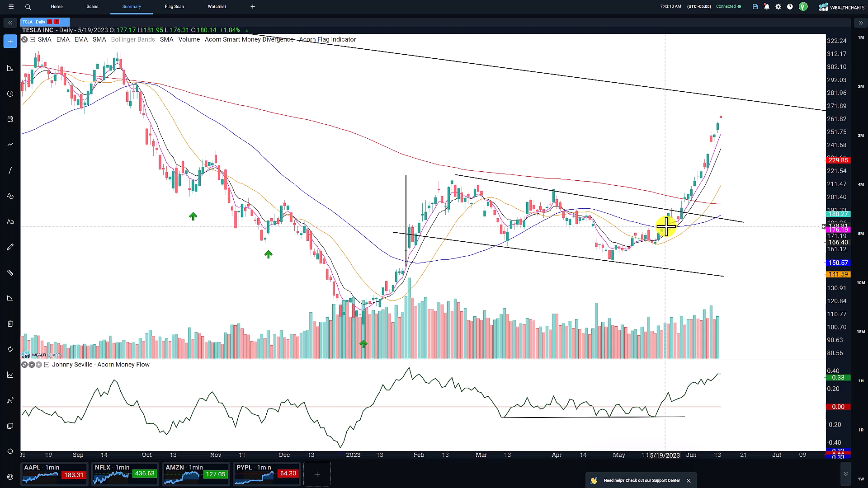Select the Summary tab
This screenshot has height=488, width=868.
coord(132,7)
